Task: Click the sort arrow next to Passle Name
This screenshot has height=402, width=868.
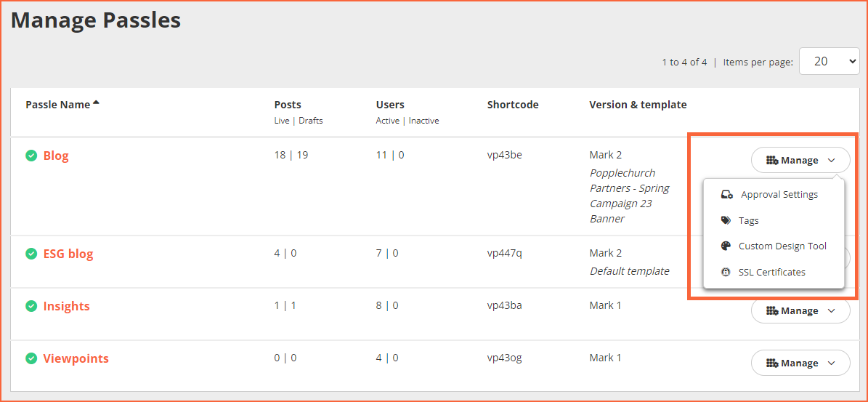Action: (x=97, y=103)
